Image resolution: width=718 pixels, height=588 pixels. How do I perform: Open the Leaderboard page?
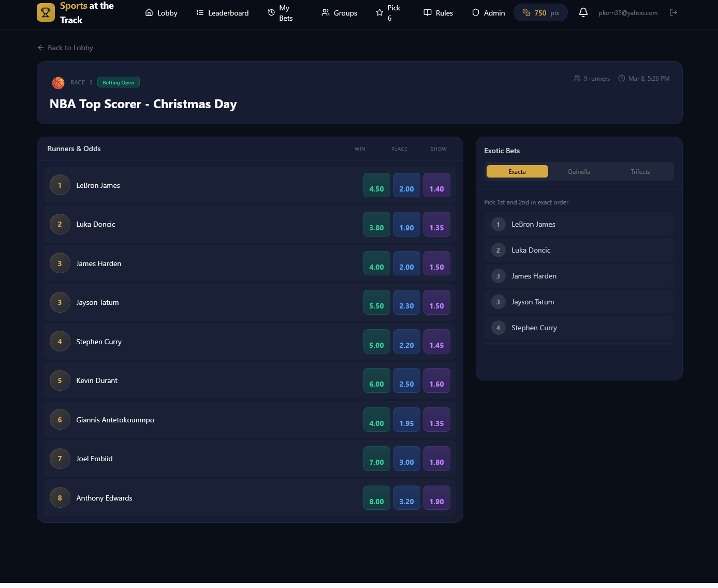[223, 13]
